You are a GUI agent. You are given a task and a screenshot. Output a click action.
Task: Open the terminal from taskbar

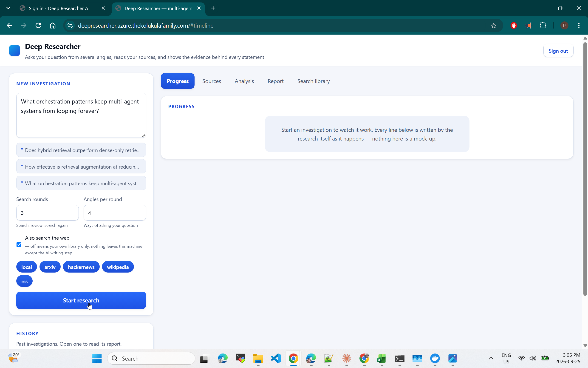[x=399, y=358]
